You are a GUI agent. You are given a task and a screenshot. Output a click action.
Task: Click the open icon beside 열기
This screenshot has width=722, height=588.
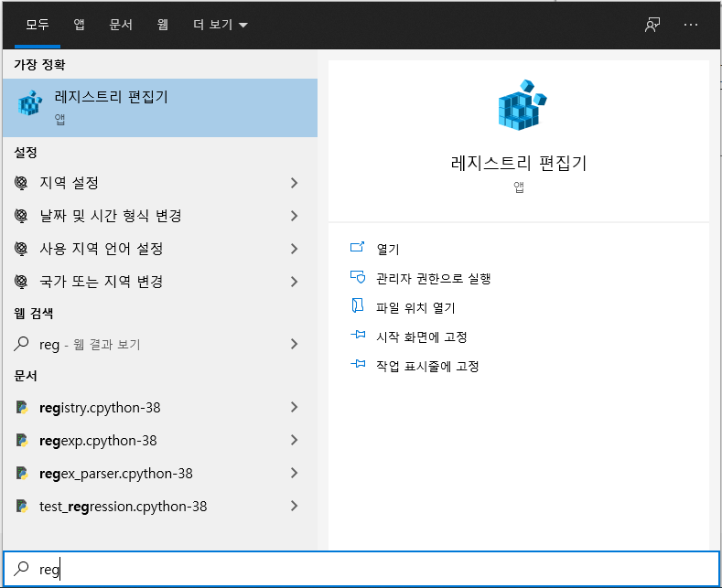click(x=357, y=248)
